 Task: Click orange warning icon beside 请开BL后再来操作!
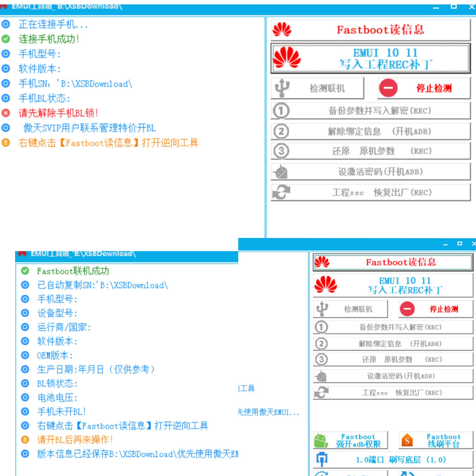tap(25, 440)
